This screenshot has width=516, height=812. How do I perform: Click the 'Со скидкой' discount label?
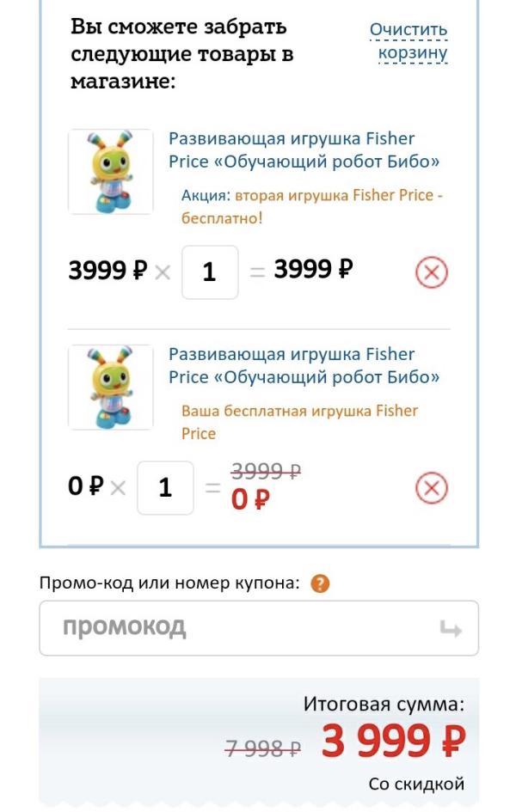pyautogui.click(x=416, y=784)
